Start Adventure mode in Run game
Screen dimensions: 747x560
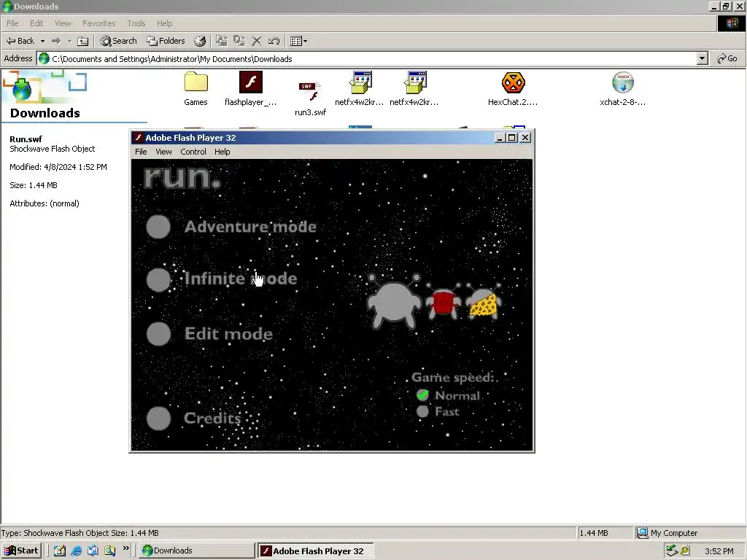coord(231,227)
